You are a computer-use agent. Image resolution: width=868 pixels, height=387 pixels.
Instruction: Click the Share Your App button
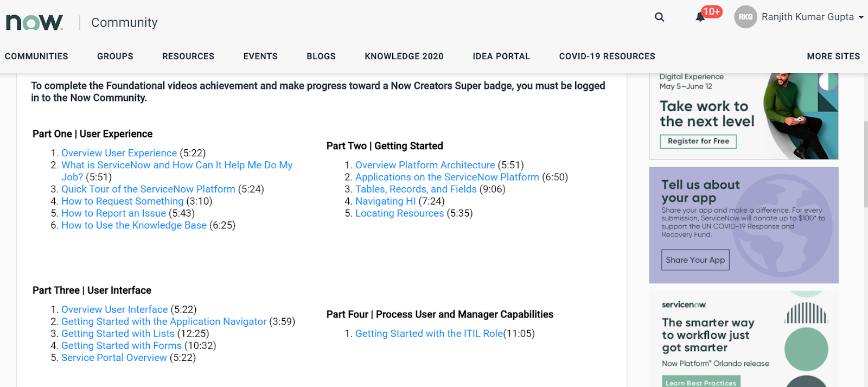[695, 260]
